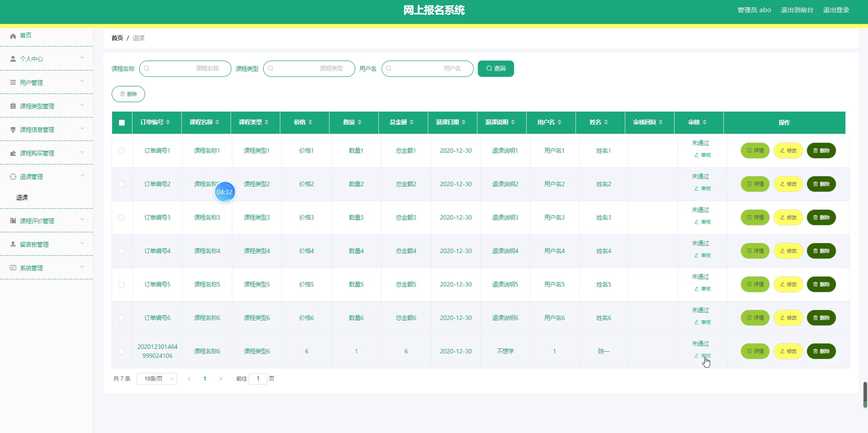Viewport: 868px width, 433px height.
Task: Sort table by 课程类型 column arrows
Action: pyautogui.click(x=267, y=122)
